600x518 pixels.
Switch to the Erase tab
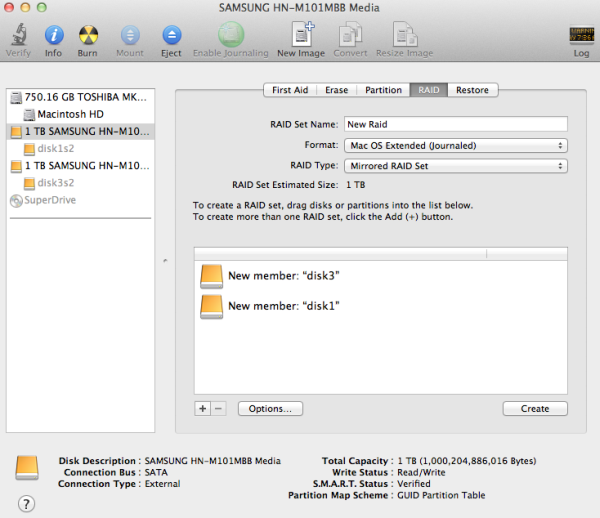click(337, 90)
